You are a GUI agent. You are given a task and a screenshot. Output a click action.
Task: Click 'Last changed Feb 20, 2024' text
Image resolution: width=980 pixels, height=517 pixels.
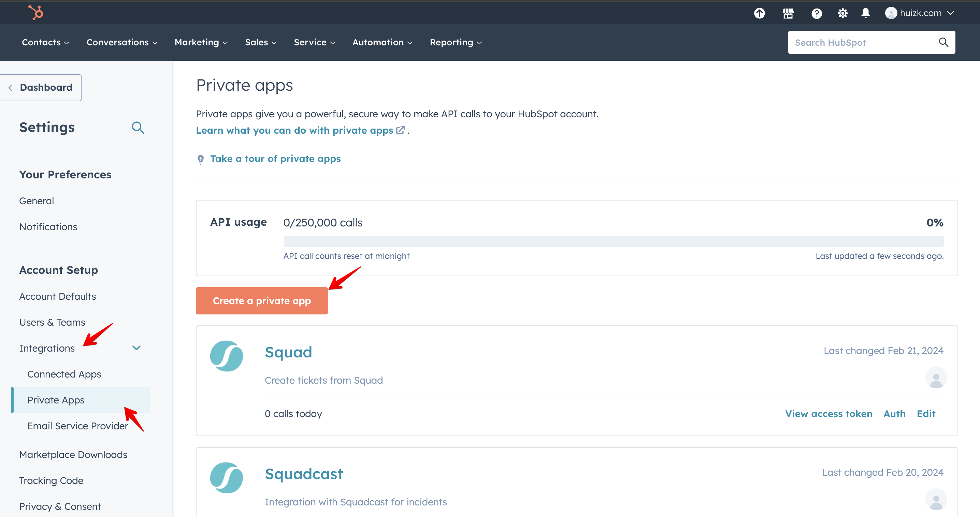click(883, 472)
